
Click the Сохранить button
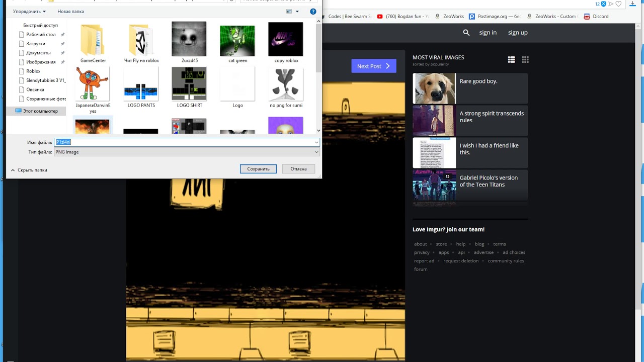pos(258,169)
